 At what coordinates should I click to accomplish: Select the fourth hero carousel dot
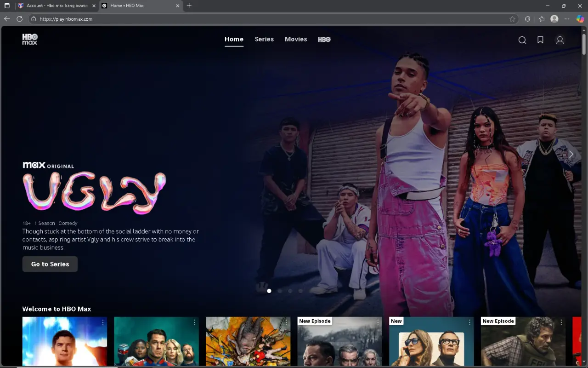pos(300,291)
